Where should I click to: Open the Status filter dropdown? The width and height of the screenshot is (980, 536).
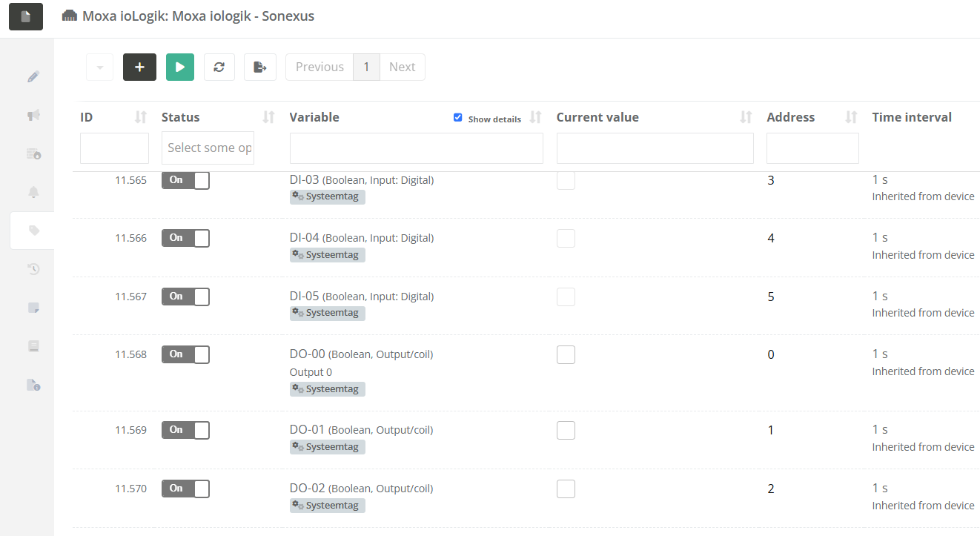tap(208, 148)
